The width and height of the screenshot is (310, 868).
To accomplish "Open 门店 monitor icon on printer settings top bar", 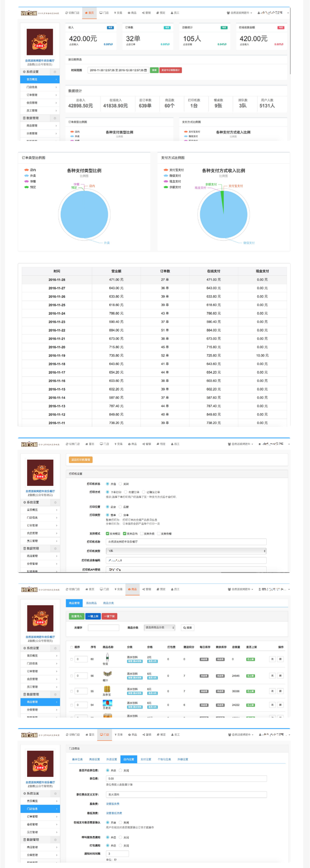I will [x=101, y=444].
